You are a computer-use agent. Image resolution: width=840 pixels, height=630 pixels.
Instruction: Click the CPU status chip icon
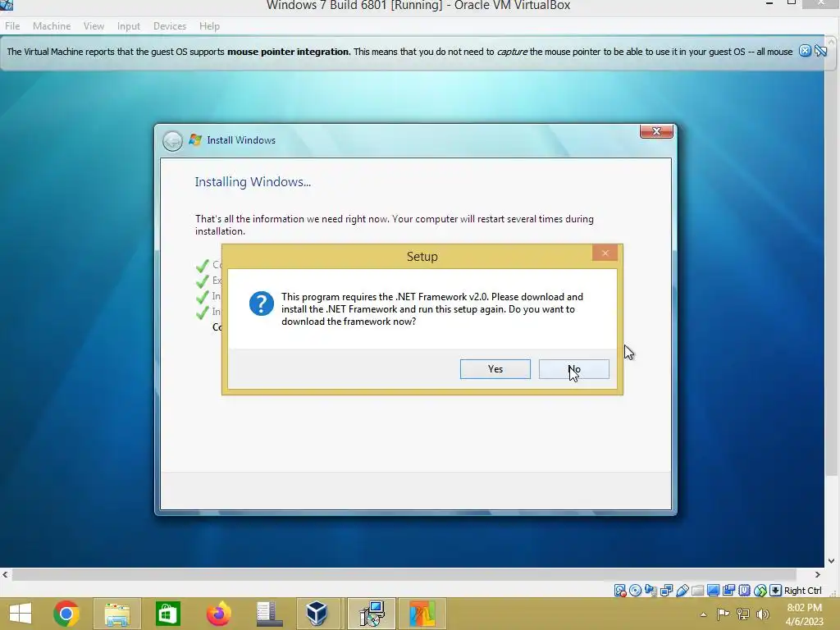point(744,591)
